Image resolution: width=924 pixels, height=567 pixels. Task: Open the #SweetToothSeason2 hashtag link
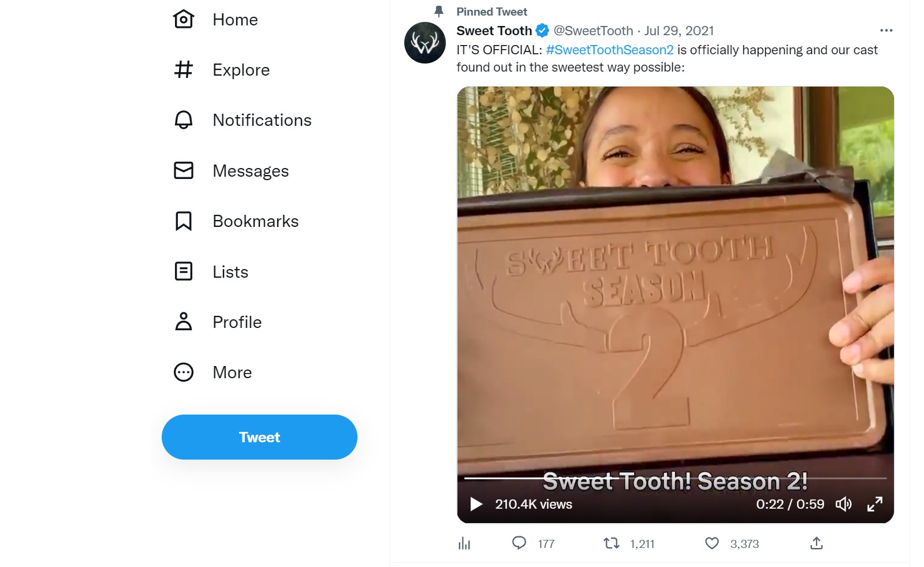pyautogui.click(x=610, y=50)
